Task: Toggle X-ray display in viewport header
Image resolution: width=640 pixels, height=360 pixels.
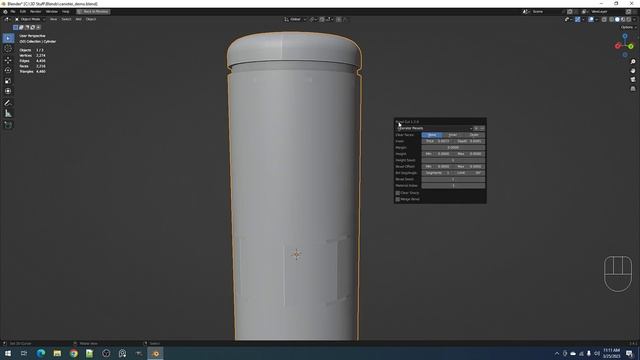Action: click(x=604, y=19)
